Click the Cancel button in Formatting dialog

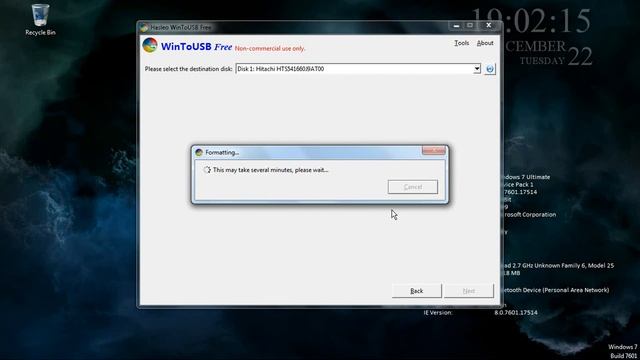tap(413, 187)
